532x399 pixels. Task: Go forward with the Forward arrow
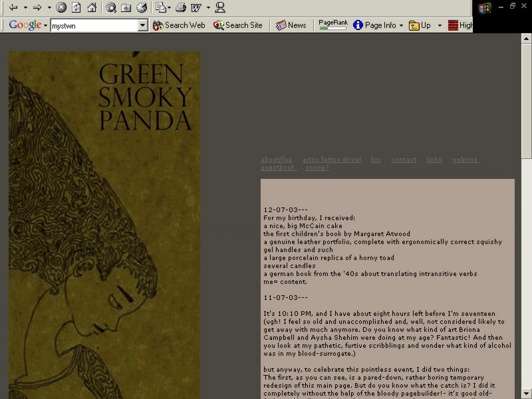37,7
